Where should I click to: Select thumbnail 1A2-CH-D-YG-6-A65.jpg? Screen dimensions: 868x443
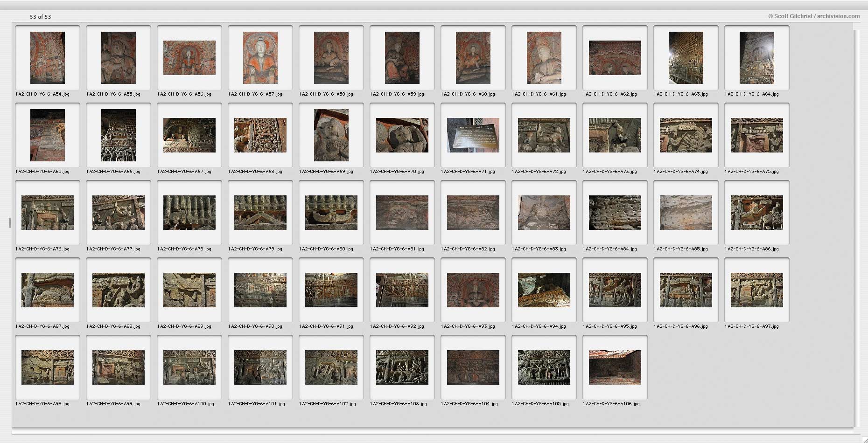pyautogui.click(x=48, y=135)
